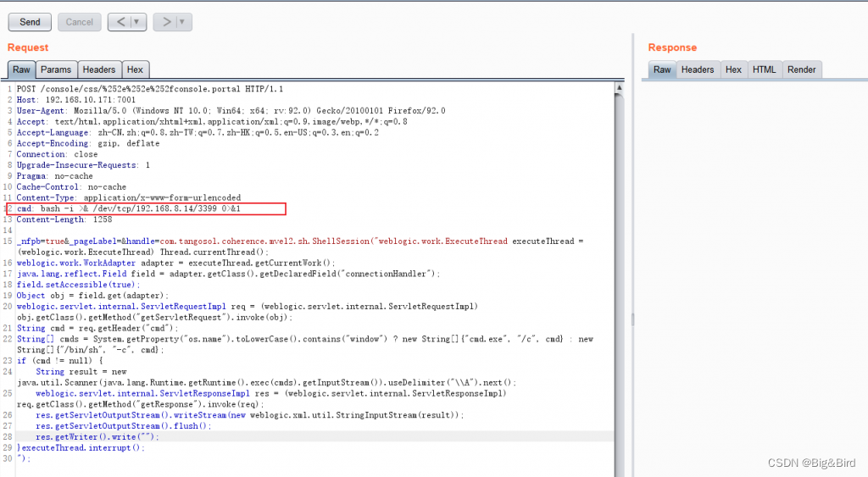Switch to the Request Hex tab
The image size is (868, 477).
pos(135,69)
